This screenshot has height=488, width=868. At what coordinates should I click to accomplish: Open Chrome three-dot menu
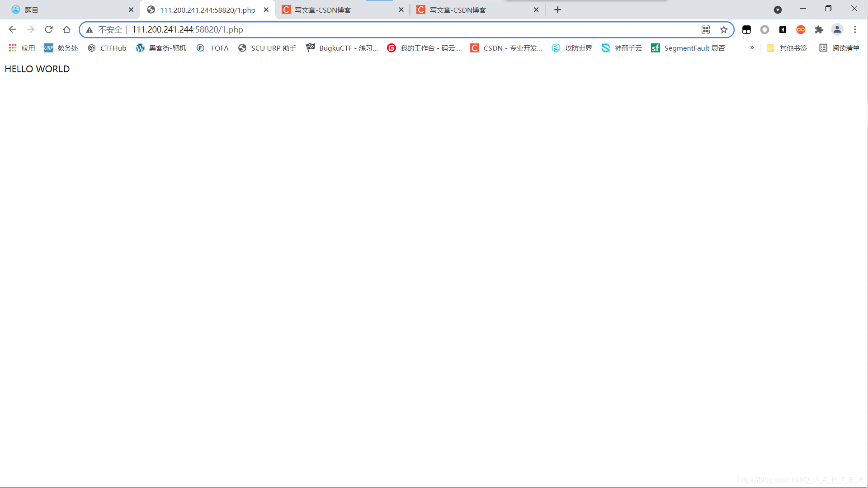(x=855, y=29)
